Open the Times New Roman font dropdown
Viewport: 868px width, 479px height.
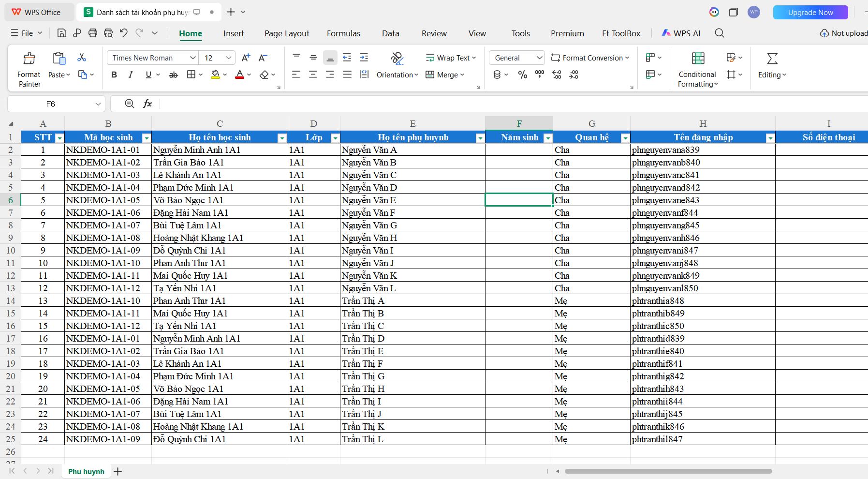pos(192,58)
